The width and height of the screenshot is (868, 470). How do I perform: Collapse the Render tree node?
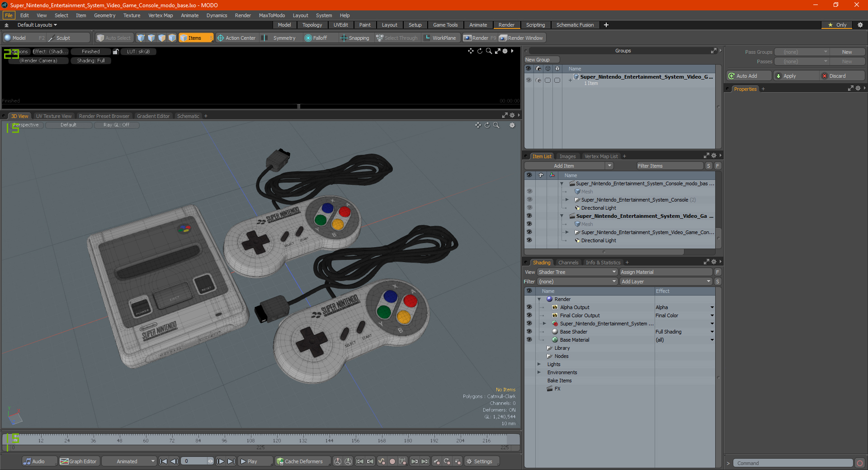pos(539,299)
